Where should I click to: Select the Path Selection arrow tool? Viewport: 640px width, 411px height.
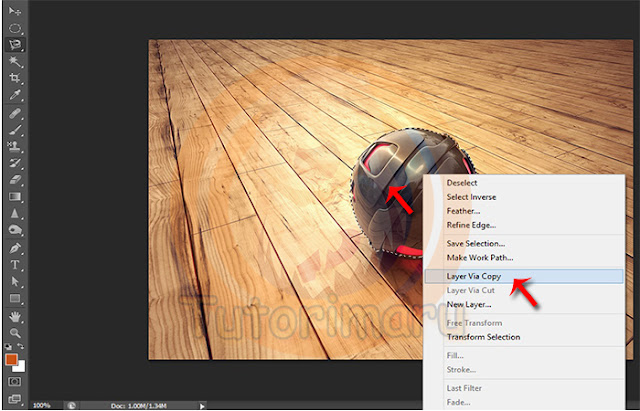pyautogui.click(x=15, y=281)
